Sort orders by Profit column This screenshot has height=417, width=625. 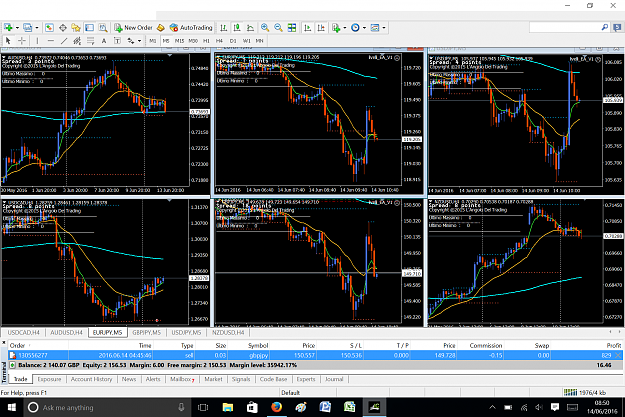pos(613,345)
